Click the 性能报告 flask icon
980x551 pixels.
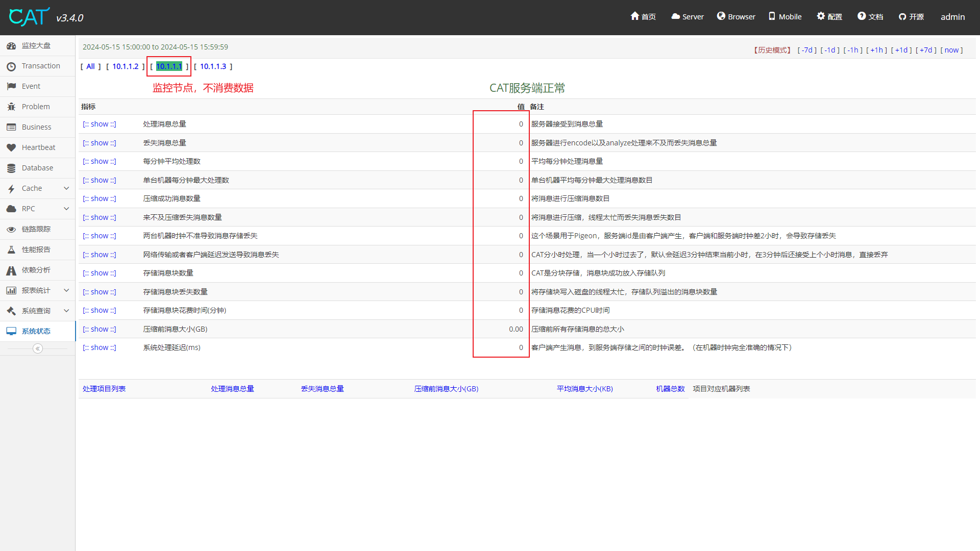tap(11, 249)
